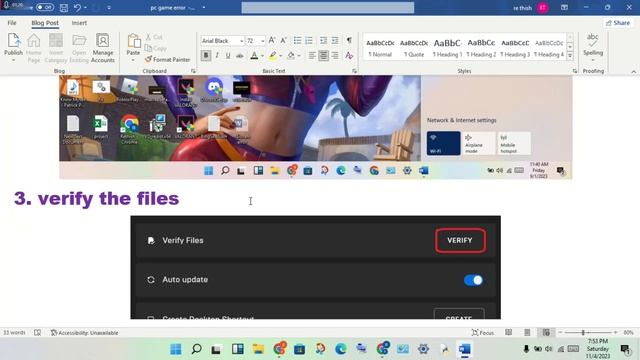The height and width of the screenshot is (360, 640).
Task: Show paragraph marks pilcrow
Action: pyautogui.click(x=349, y=40)
